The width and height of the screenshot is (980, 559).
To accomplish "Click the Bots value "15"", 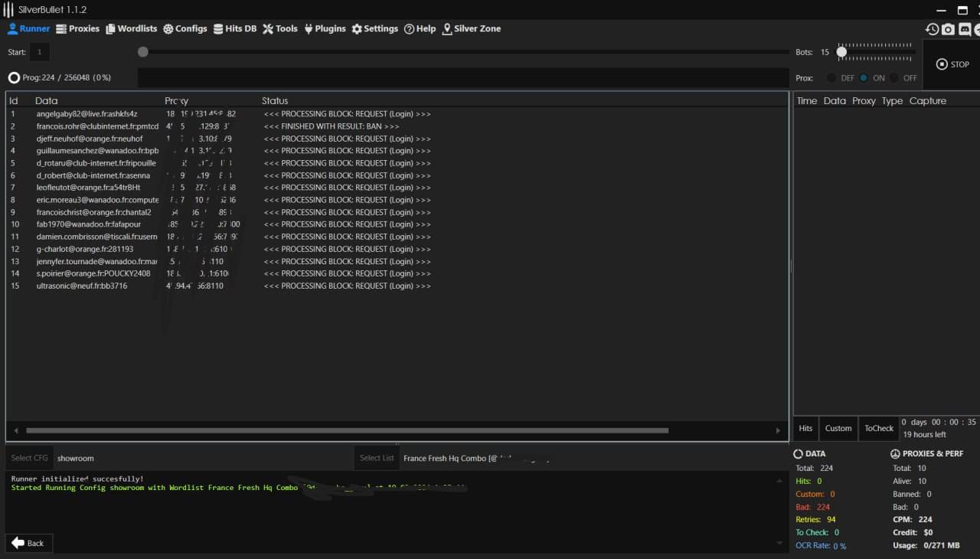I will [x=825, y=52].
